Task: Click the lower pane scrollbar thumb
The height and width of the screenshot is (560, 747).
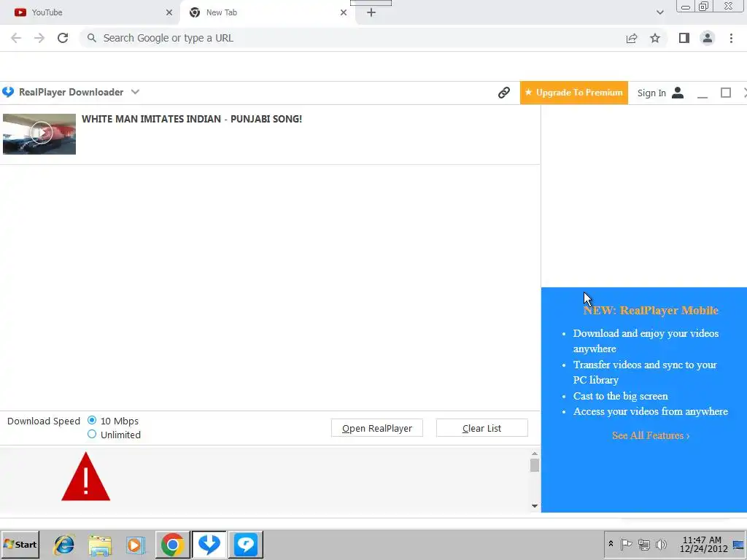Action: (x=535, y=465)
